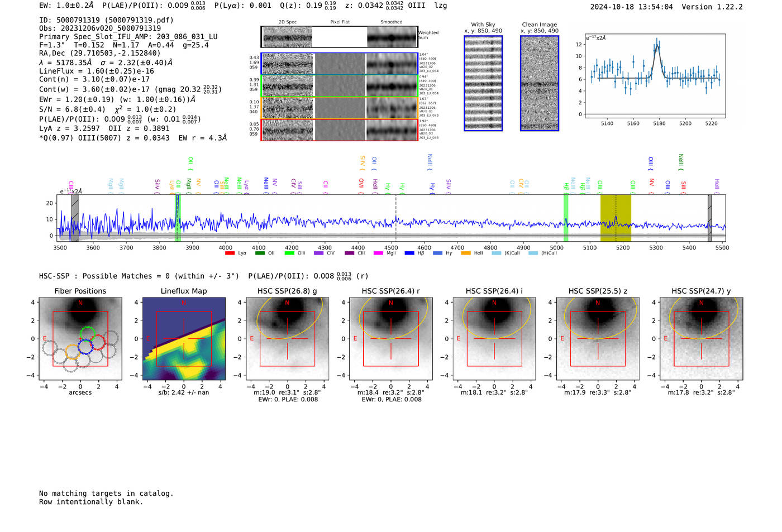Click the timestamp "2024-10-18 13:54:04"
This screenshot has height=532, width=782.
(x=632, y=7)
